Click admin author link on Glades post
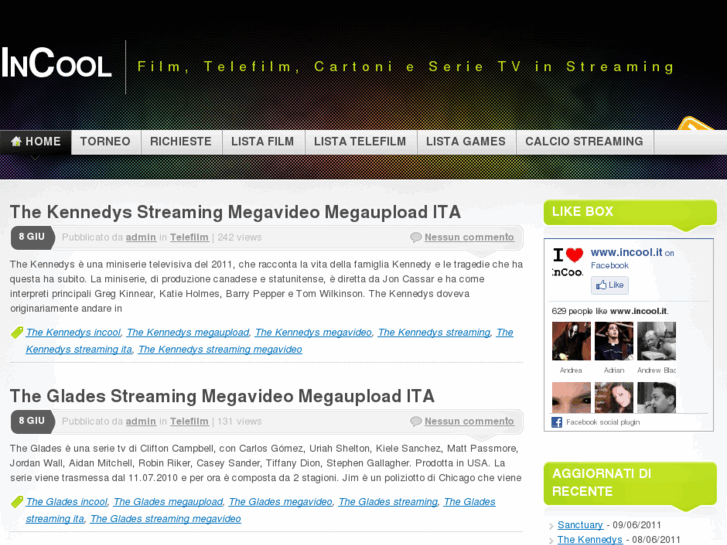The image size is (727, 545). click(x=141, y=421)
